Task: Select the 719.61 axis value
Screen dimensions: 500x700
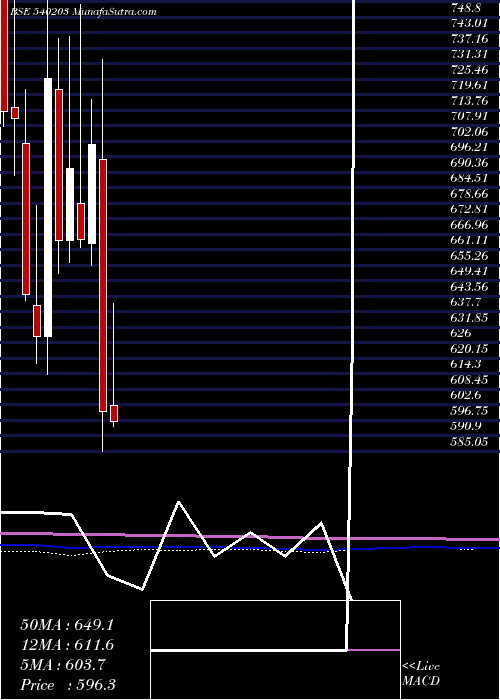Action: [x=470, y=85]
